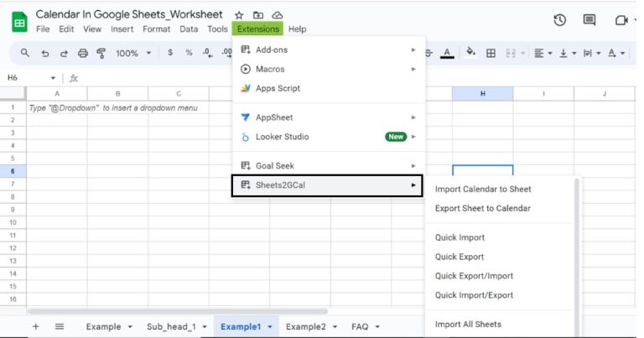
Task: Close the Extensions menu
Action: (x=258, y=29)
